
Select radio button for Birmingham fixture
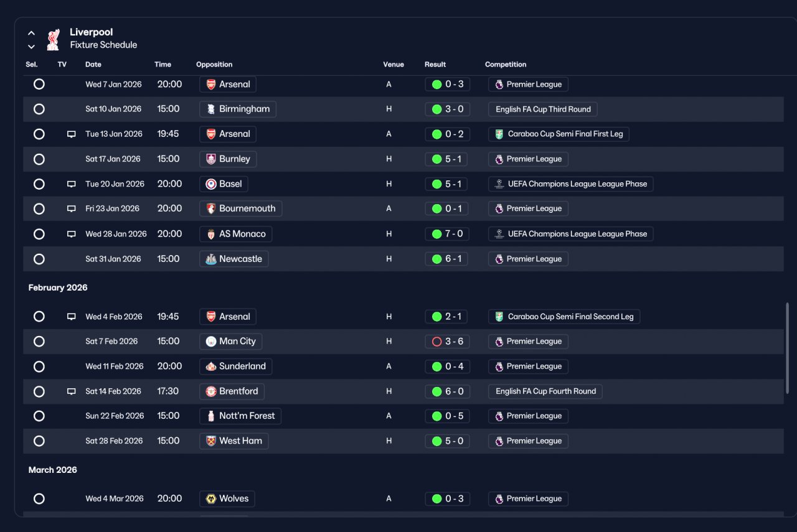point(39,109)
